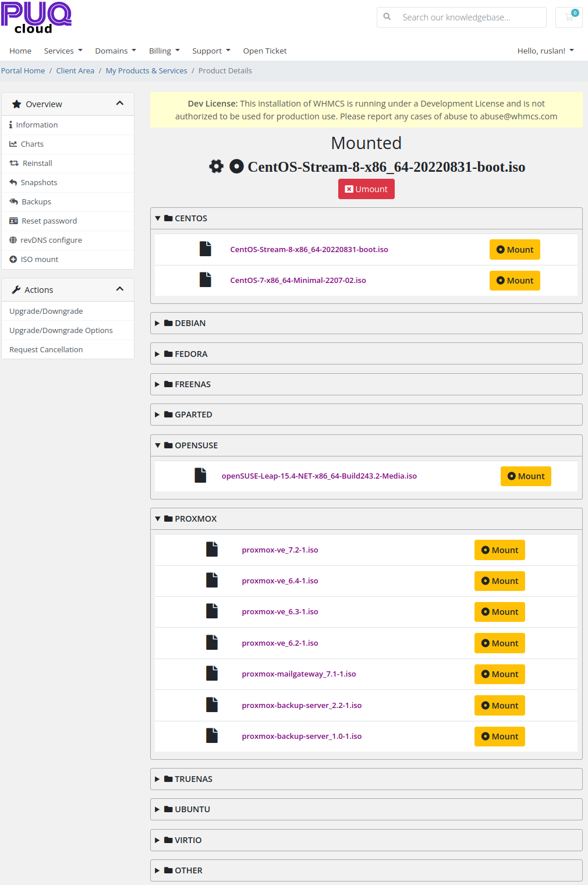Screen dimensions: 588x885
Task: Click the Snapshots arrow icon in sidebar
Action: (x=13, y=182)
